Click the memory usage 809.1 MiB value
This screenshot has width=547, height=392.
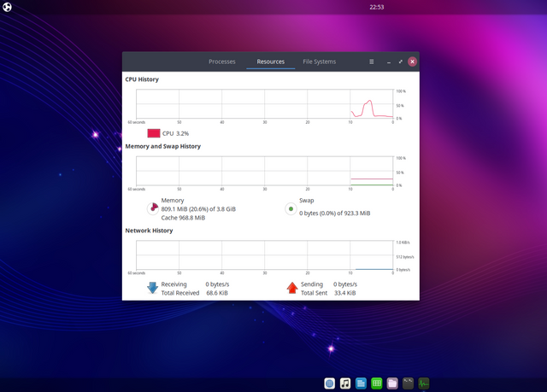[198, 209]
